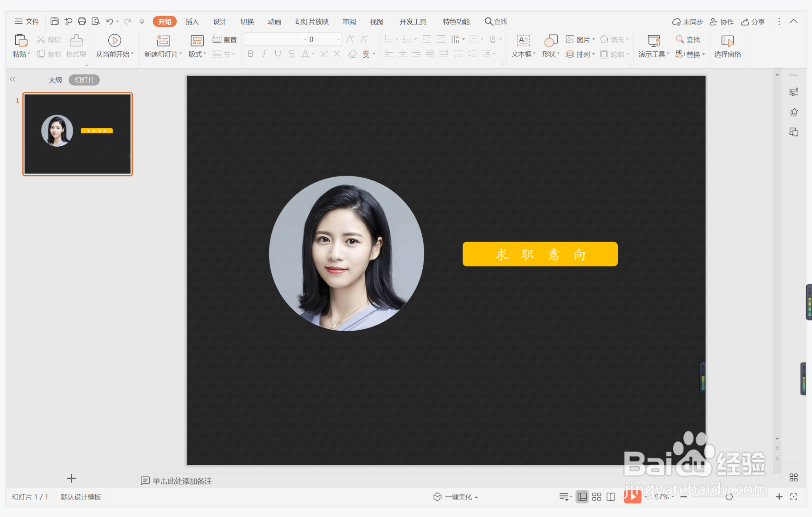This screenshot has width=812, height=517.
Task: Open the Slide Show (幻灯片放映) tab
Action: coord(312,22)
